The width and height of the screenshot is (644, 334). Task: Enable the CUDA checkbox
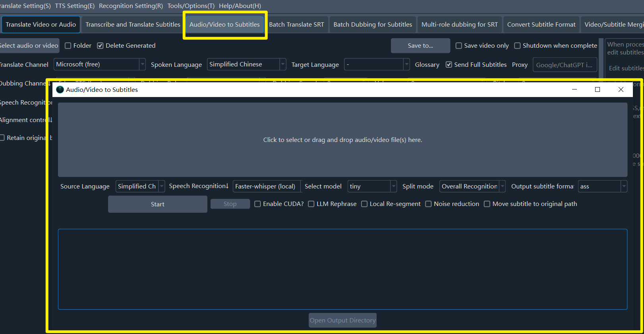[258, 204]
